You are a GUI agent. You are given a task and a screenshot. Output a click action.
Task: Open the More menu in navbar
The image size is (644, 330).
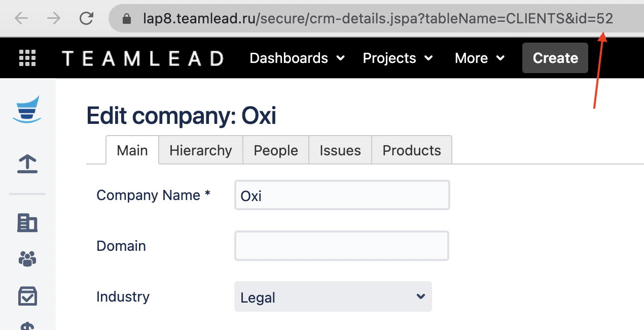480,58
